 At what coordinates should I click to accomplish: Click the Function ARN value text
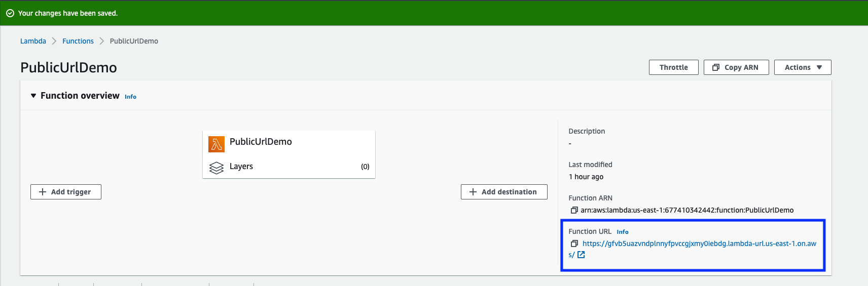point(687,210)
